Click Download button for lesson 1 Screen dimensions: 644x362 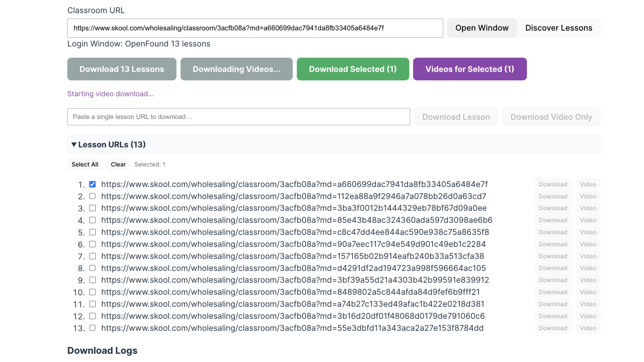[553, 184]
